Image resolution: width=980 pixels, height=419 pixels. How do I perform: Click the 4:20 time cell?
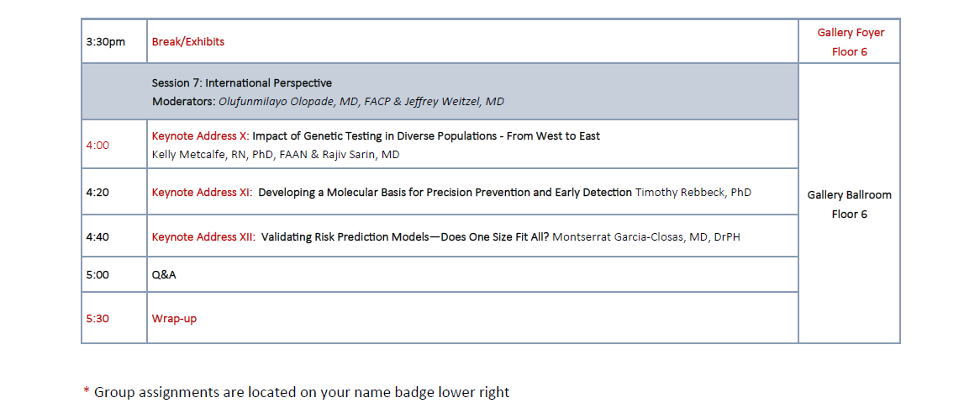(x=97, y=193)
